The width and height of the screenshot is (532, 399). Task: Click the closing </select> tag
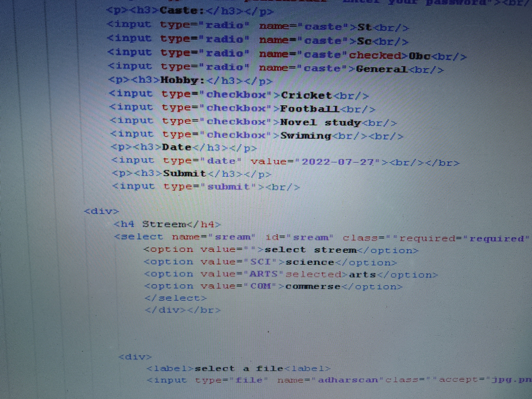(176, 298)
